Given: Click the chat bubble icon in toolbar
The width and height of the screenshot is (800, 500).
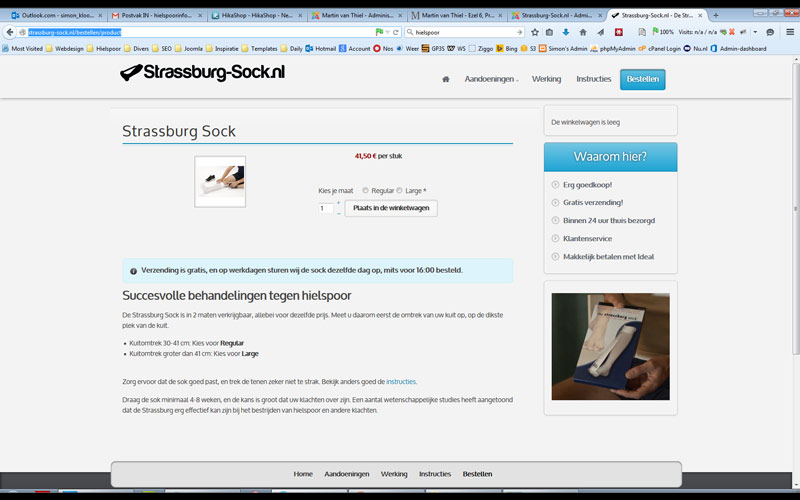Looking at the screenshot, I should [x=770, y=32].
